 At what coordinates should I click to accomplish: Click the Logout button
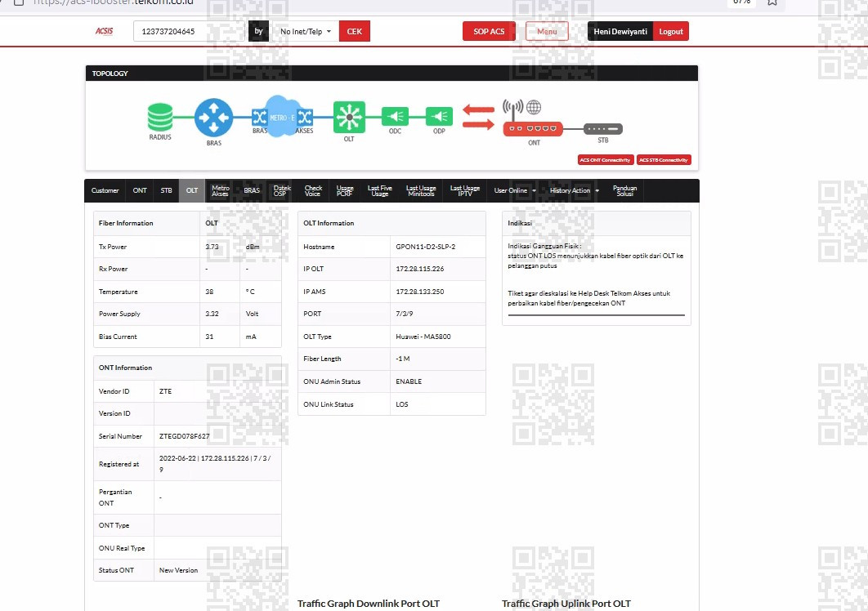671,32
